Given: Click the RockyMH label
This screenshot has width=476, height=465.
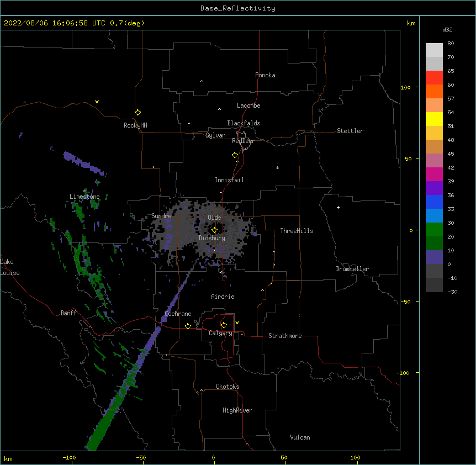Looking at the screenshot, I should (x=135, y=125).
